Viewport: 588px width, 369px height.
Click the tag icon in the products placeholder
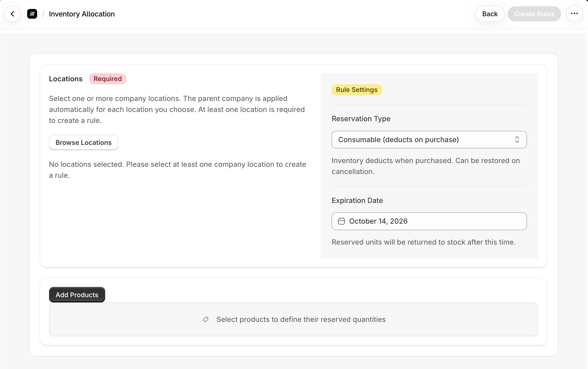coord(206,319)
